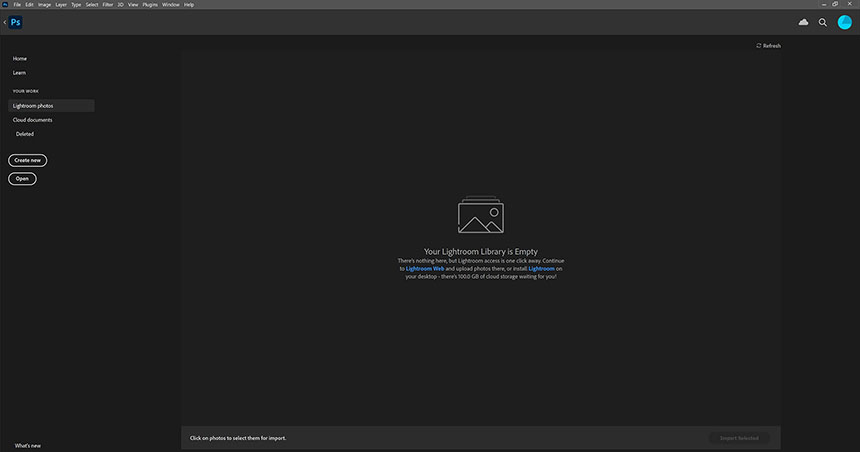Click the search magnifier icon
This screenshot has height=452, width=860.
tap(823, 22)
